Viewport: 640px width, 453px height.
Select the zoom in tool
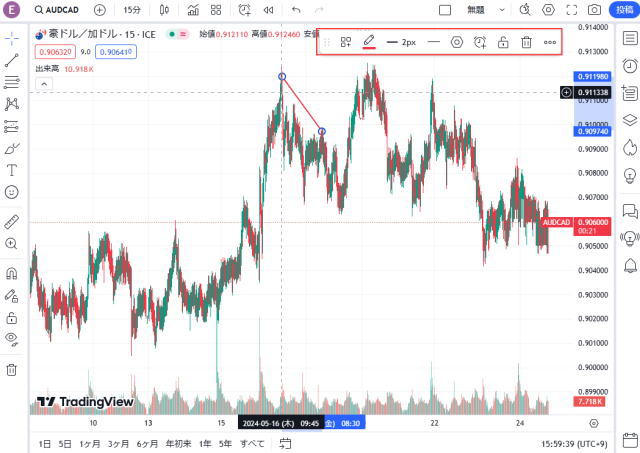[11, 244]
